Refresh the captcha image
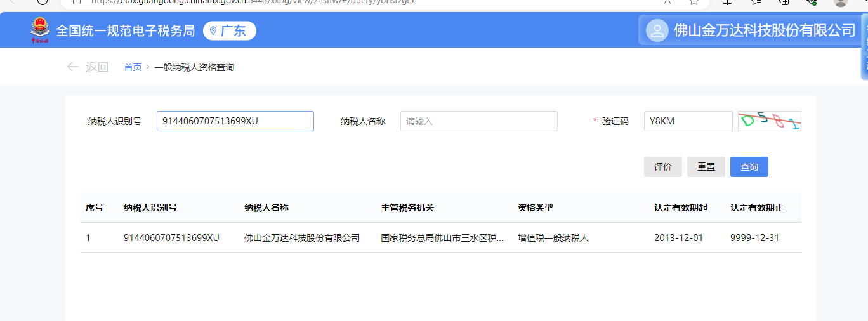Viewport: 868px width, 321px height. click(769, 121)
